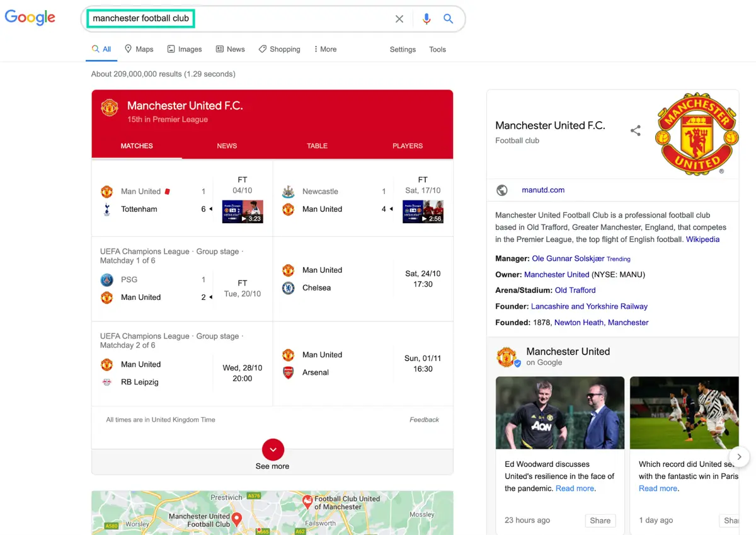756x535 pixels.
Task: Click Read more on Ed Woodward post
Action: (575, 488)
